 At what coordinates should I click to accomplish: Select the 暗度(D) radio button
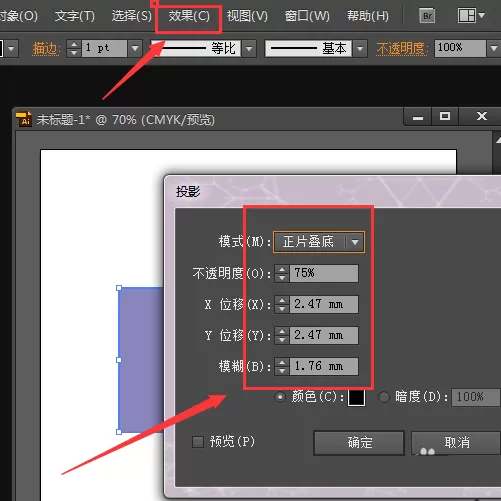[x=384, y=397]
